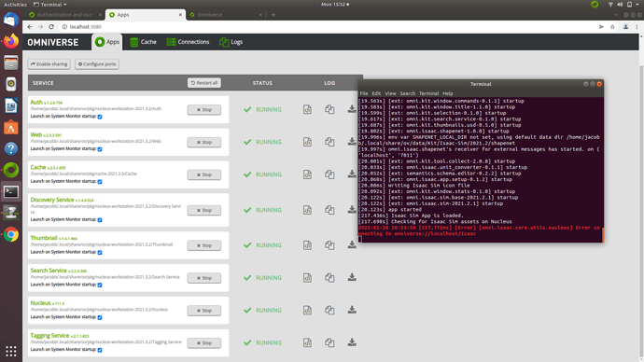This screenshot has height=362, width=644.
Task: Select the Apps tab in Omniverse
Action: [x=107, y=42]
